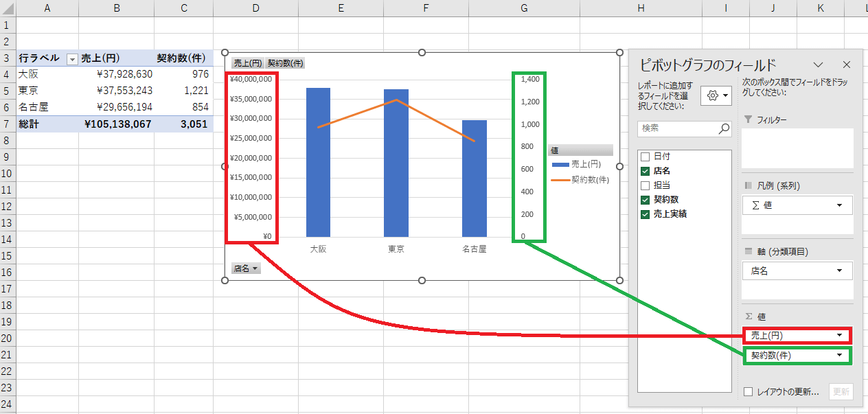Click into the 検索 field search box

(676, 128)
